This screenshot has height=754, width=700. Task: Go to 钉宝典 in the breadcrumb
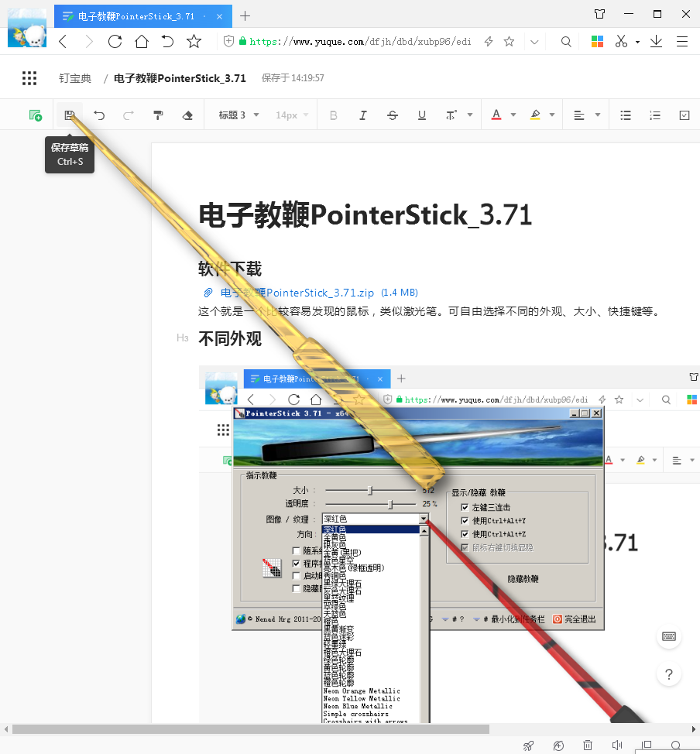pyautogui.click(x=75, y=78)
